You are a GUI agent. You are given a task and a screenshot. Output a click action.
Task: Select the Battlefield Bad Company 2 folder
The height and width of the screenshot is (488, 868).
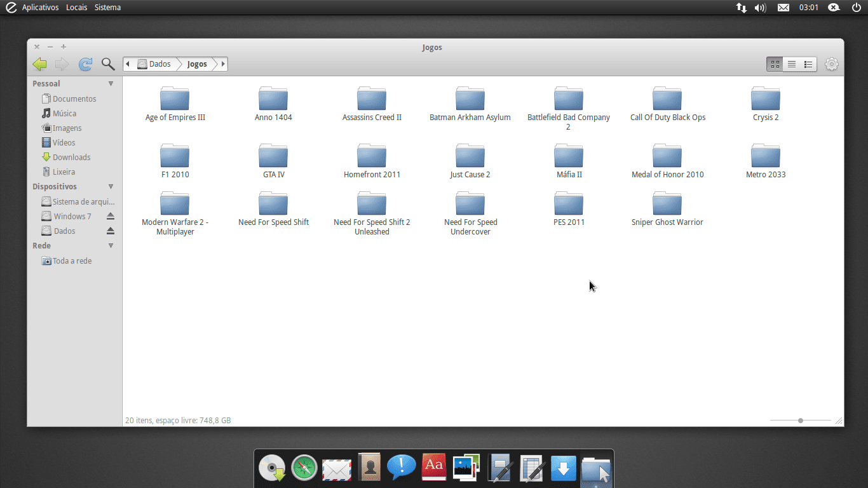pyautogui.click(x=569, y=109)
